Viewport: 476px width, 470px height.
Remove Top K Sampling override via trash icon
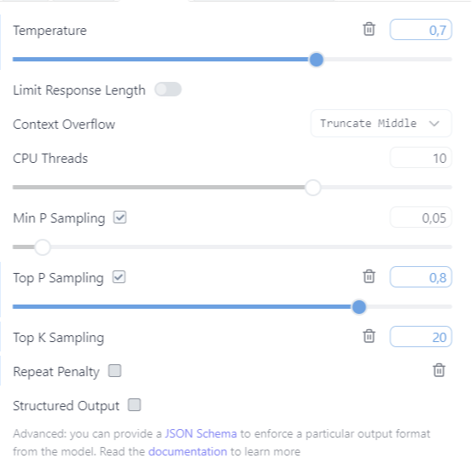(369, 336)
